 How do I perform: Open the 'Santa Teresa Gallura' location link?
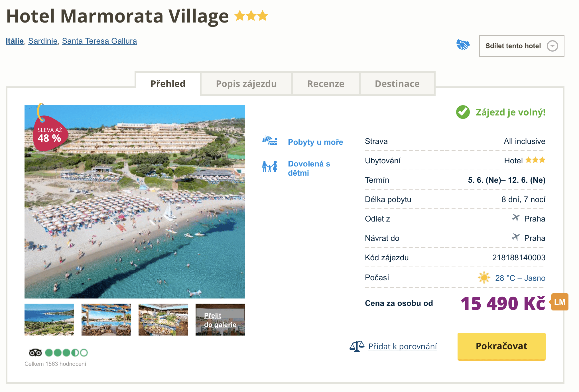99,41
